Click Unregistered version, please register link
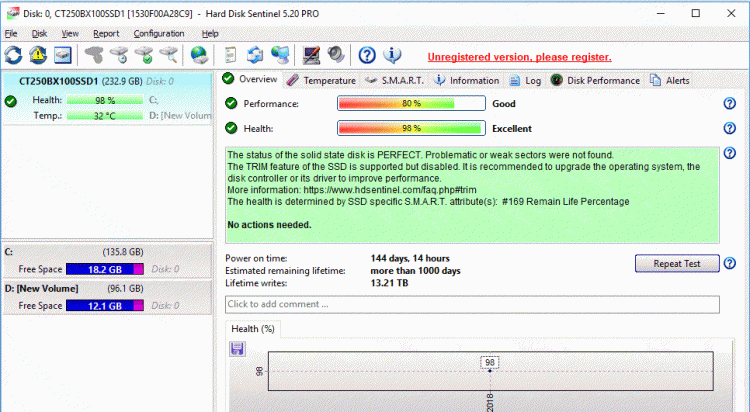This screenshot has height=412, width=750. click(519, 57)
